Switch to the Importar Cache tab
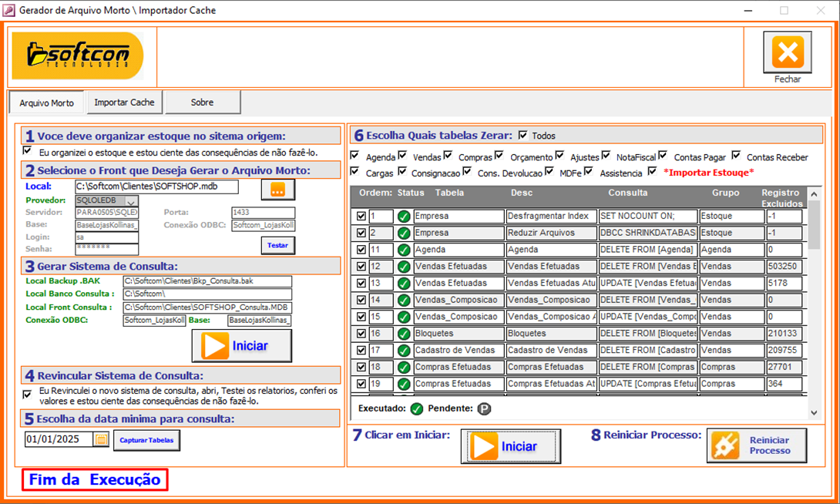This screenshot has width=840, height=504. point(124,102)
